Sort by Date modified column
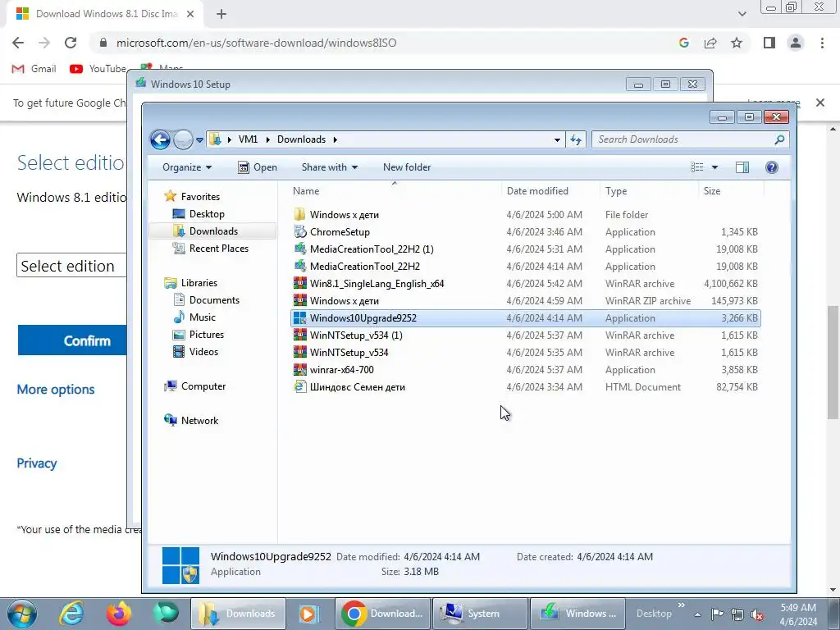 point(537,190)
